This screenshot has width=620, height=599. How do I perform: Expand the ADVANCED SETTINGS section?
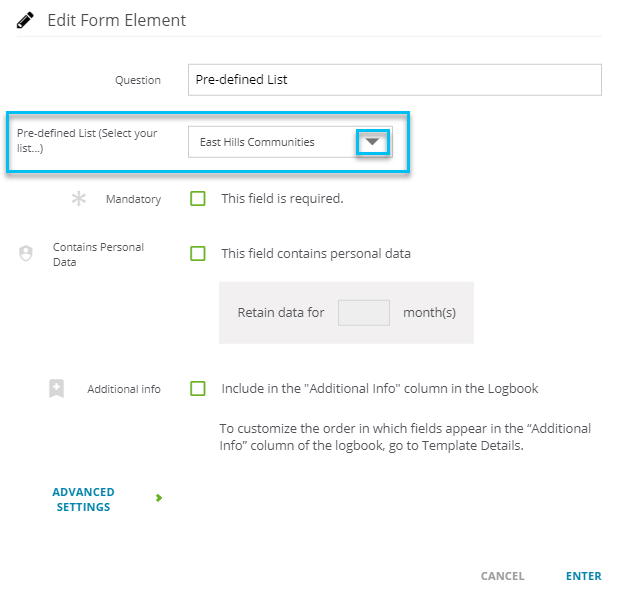(x=83, y=499)
